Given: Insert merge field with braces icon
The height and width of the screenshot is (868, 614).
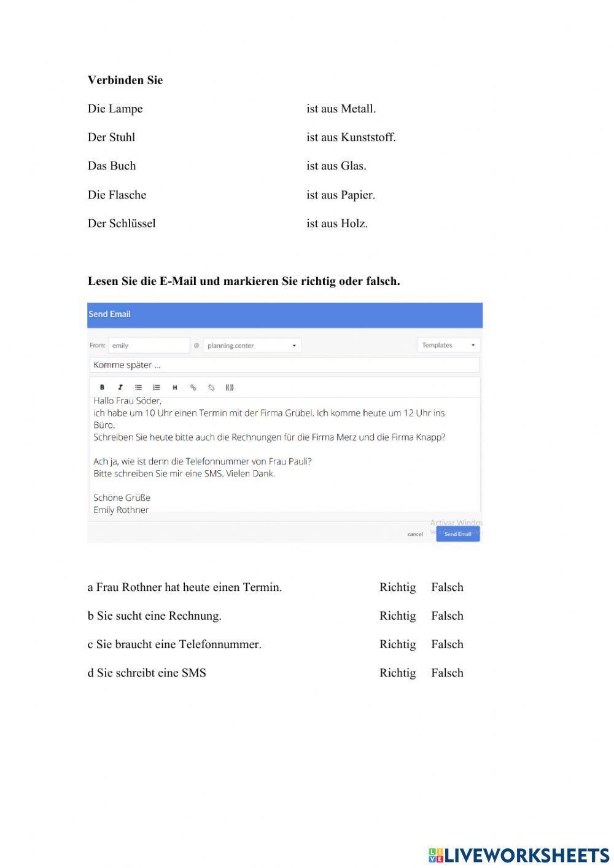Looking at the screenshot, I should click(230, 388).
